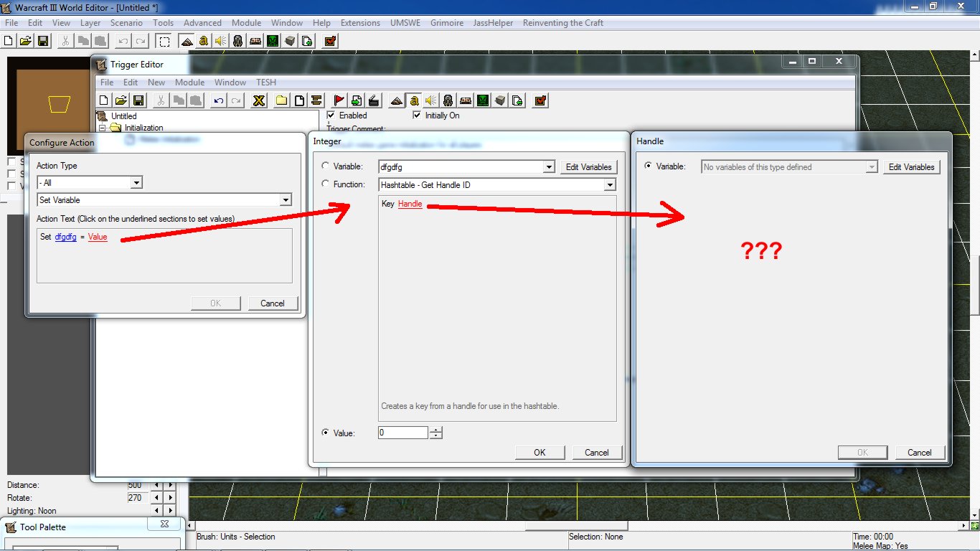Open the TESH menu in Trigger Editor

pyautogui.click(x=266, y=83)
